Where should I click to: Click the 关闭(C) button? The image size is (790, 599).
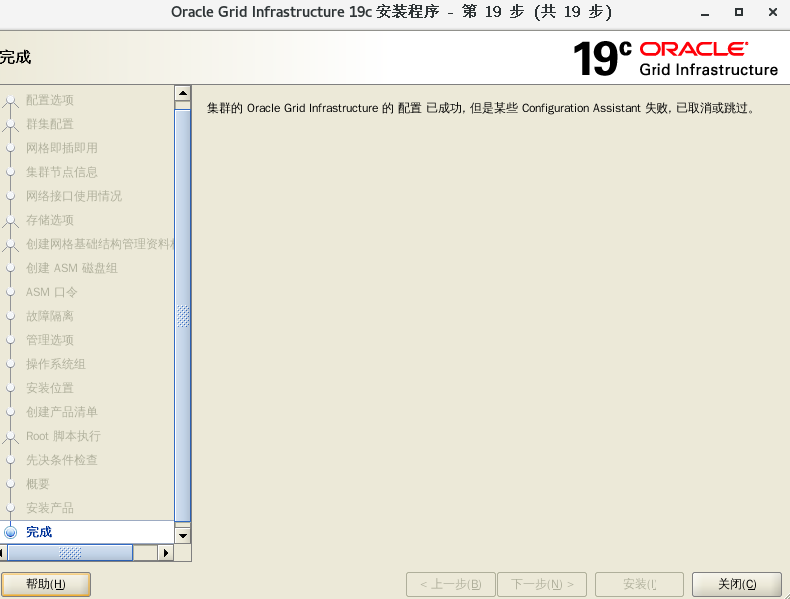[x=737, y=584]
